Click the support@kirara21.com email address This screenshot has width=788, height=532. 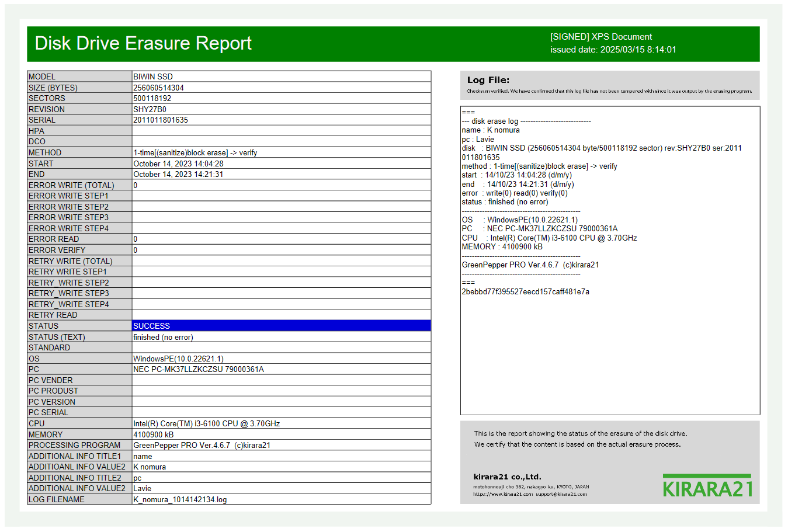click(x=561, y=494)
